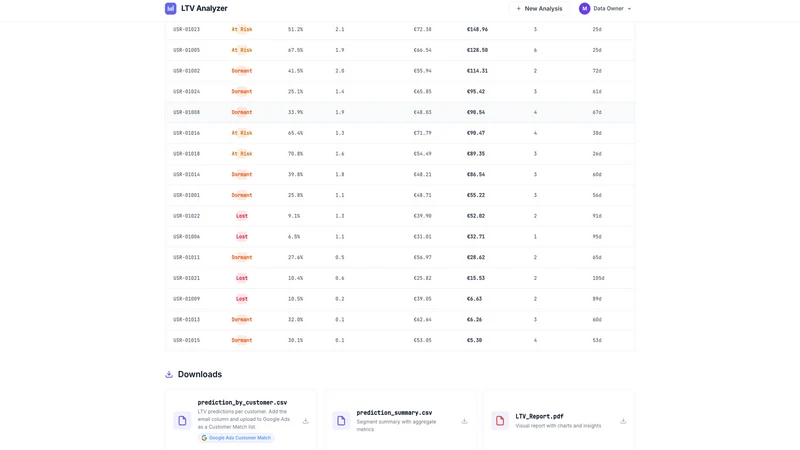The width and height of the screenshot is (800, 450).
Task: Select customer ID USR-01005
Action: [x=186, y=50]
